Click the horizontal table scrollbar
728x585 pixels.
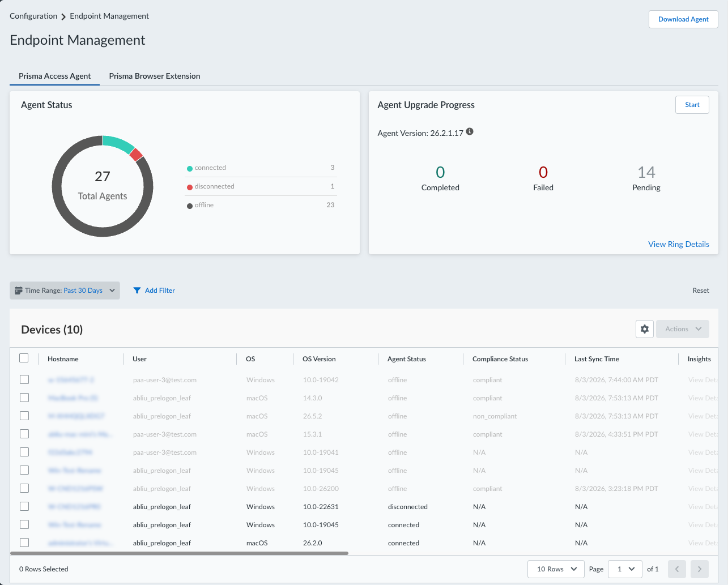point(180,553)
